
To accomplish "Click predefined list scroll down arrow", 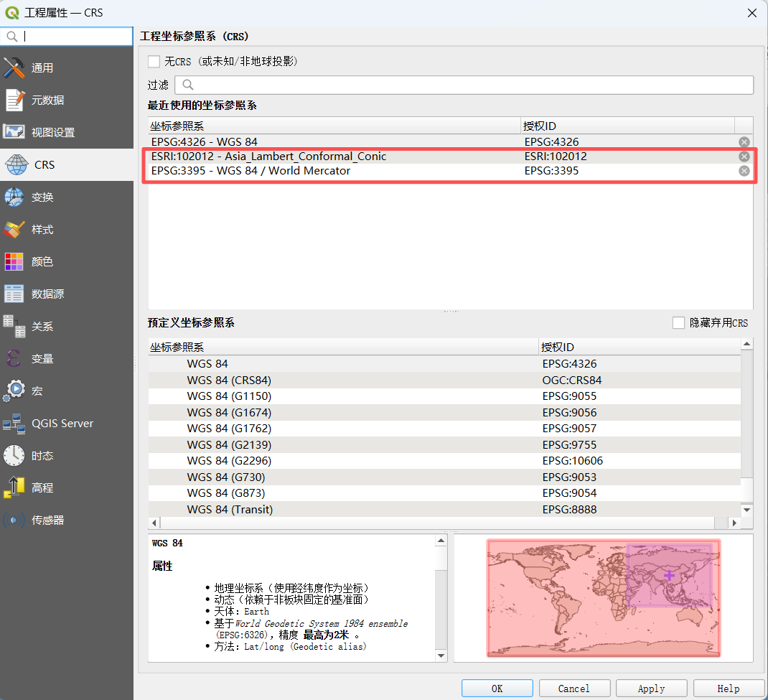I will (x=747, y=510).
